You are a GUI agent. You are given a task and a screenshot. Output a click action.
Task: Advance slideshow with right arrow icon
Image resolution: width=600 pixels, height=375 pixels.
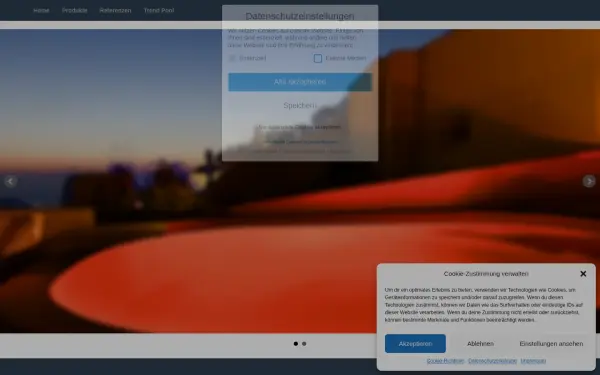pyautogui.click(x=589, y=181)
